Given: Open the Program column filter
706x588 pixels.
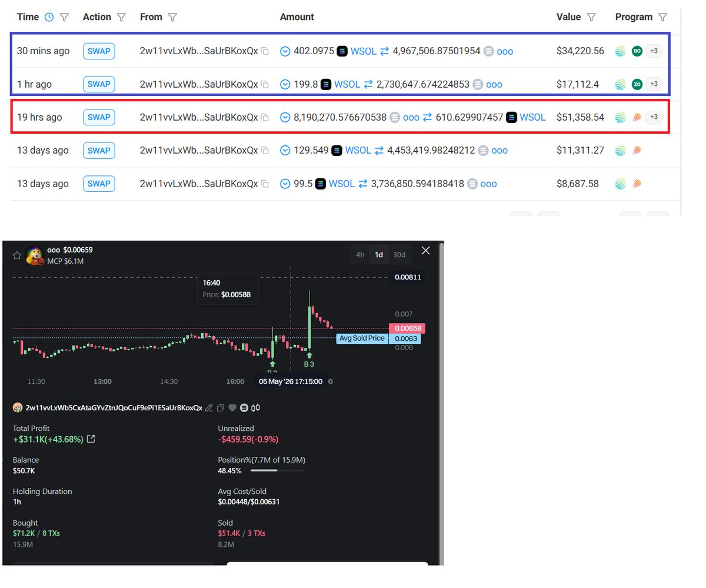Looking at the screenshot, I should tap(662, 17).
